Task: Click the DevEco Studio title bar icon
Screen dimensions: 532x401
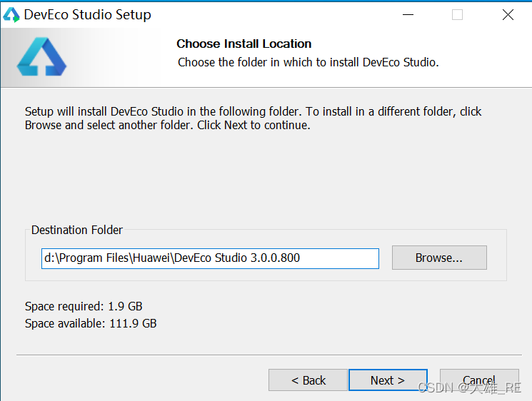Action: [x=11, y=15]
